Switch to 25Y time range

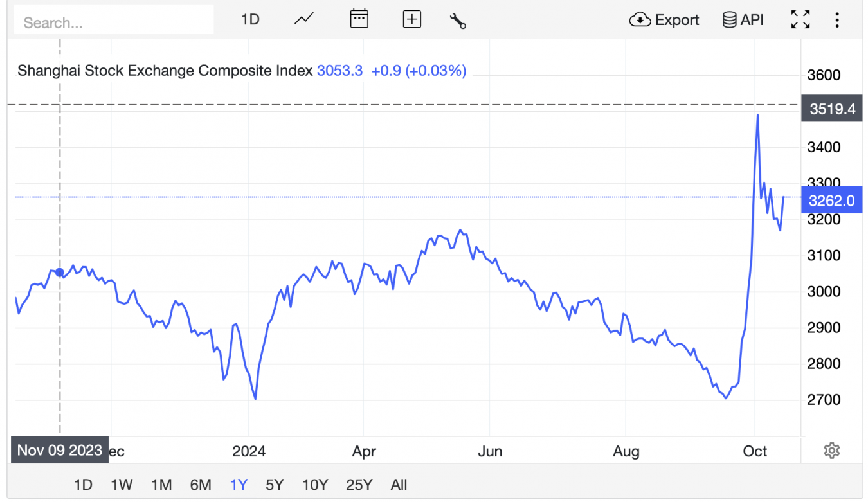(x=359, y=485)
